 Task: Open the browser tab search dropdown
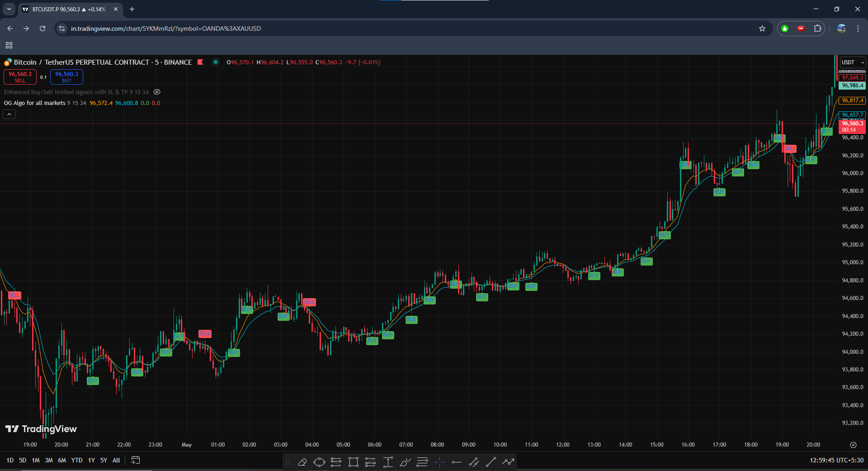pyautogui.click(x=9, y=9)
